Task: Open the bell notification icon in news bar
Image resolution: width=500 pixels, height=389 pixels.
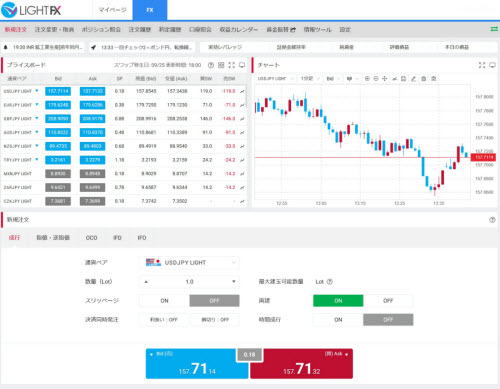Action: tap(6, 47)
